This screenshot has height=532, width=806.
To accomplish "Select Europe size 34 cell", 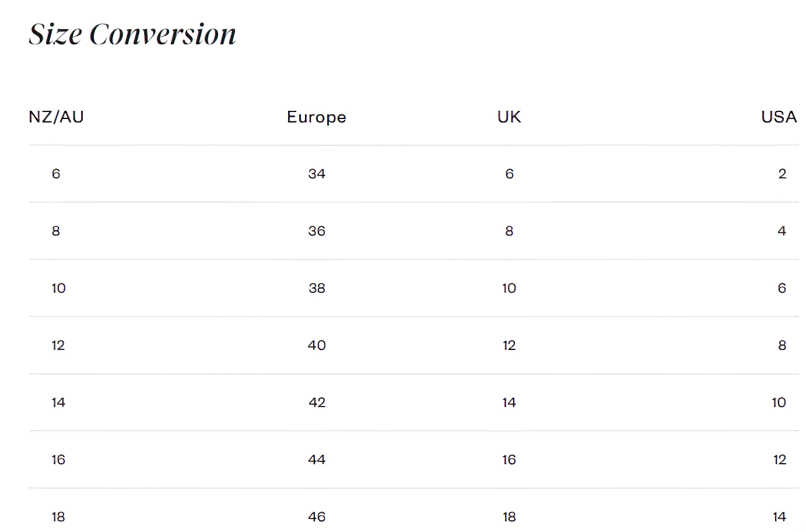I will coord(317,174).
